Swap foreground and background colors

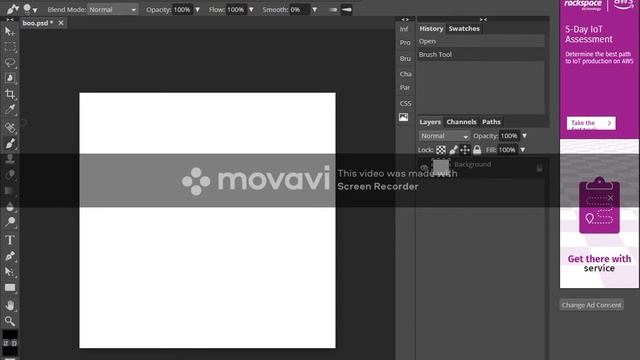coord(6,343)
